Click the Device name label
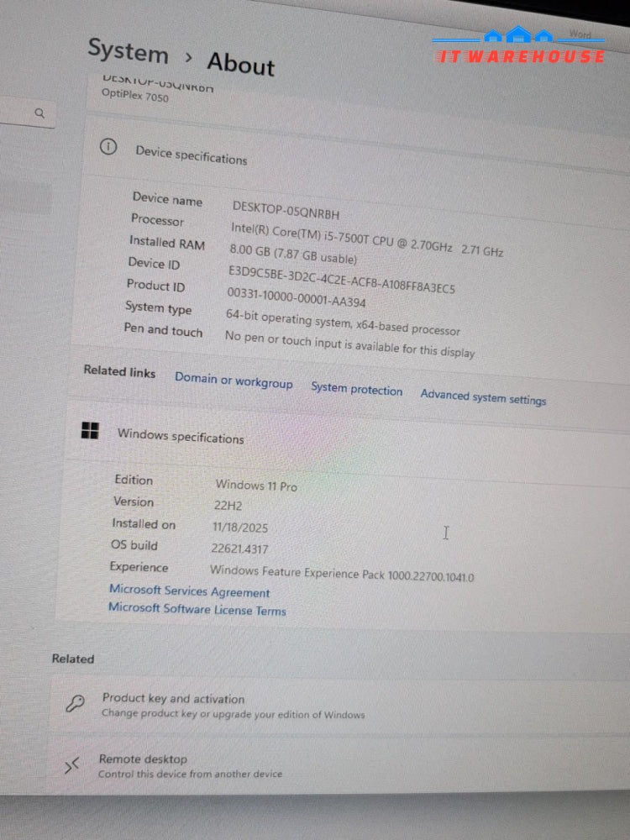 pyautogui.click(x=168, y=199)
